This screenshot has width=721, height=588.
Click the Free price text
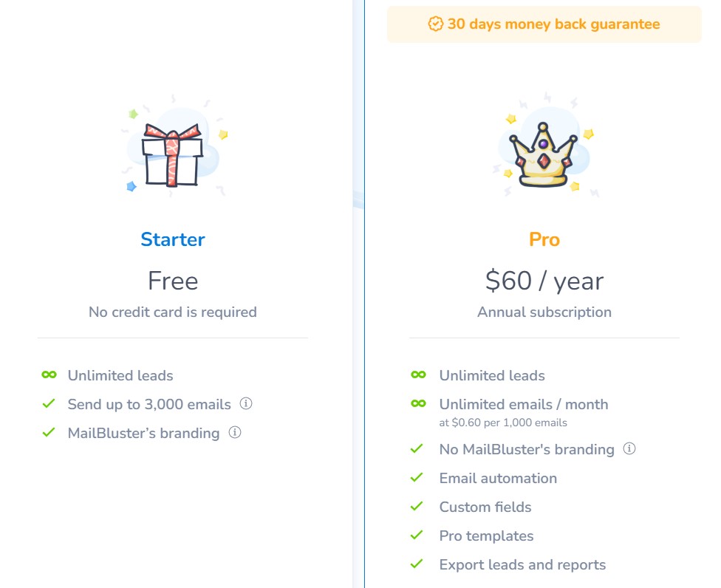pos(173,281)
